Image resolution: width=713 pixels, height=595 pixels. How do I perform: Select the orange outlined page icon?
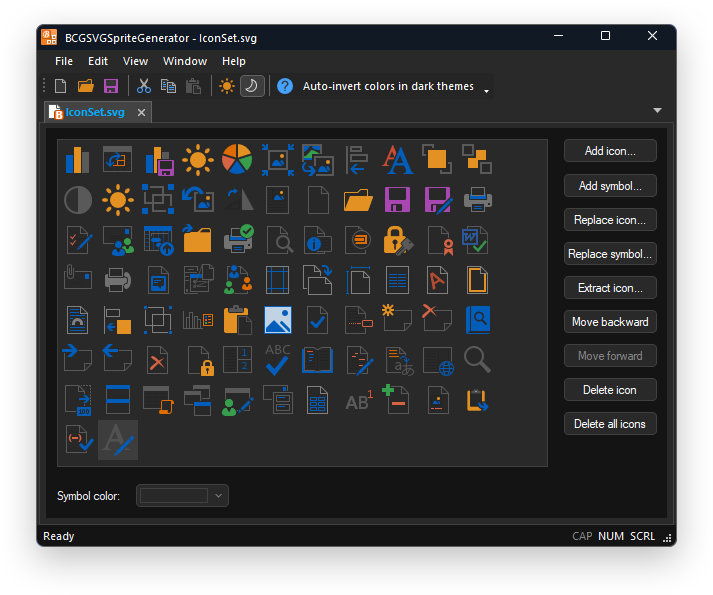coord(477,280)
